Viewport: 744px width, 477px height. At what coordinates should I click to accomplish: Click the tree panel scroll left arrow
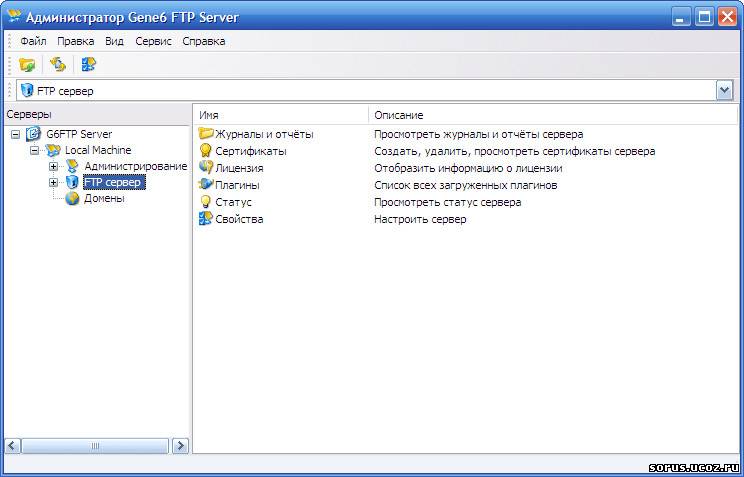[x=12, y=446]
